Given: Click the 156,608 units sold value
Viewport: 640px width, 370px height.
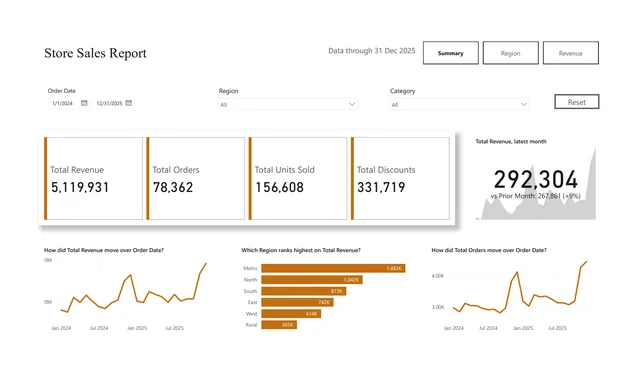Looking at the screenshot, I should pos(280,187).
